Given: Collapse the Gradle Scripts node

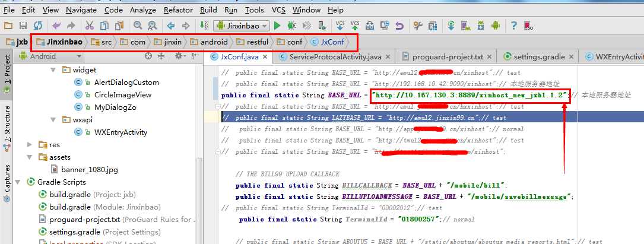Looking at the screenshot, I should point(17,182).
